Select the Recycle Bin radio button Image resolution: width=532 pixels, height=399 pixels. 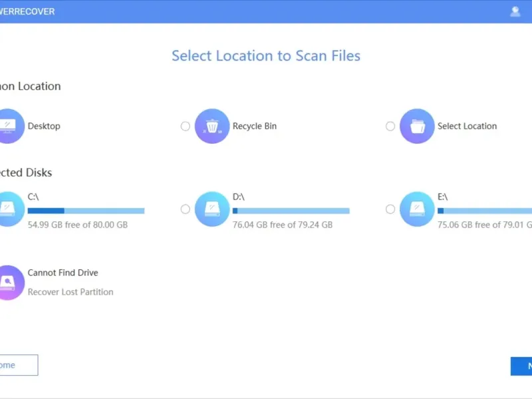point(186,126)
